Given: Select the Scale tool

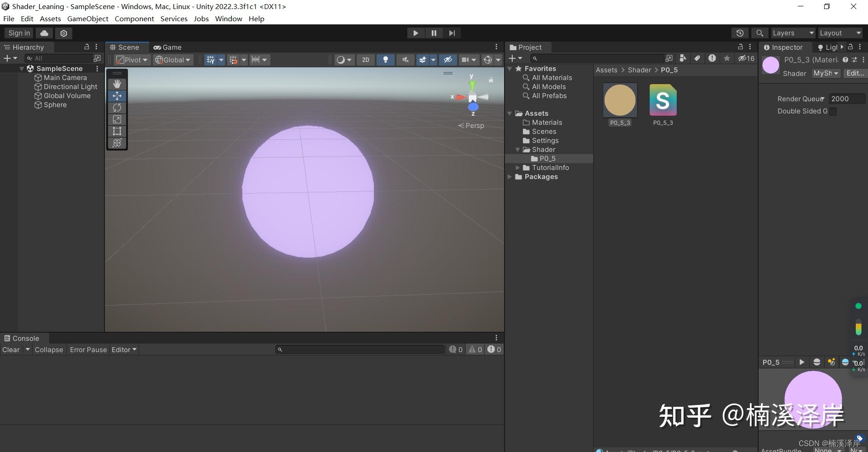Looking at the screenshot, I should point(117,119).
